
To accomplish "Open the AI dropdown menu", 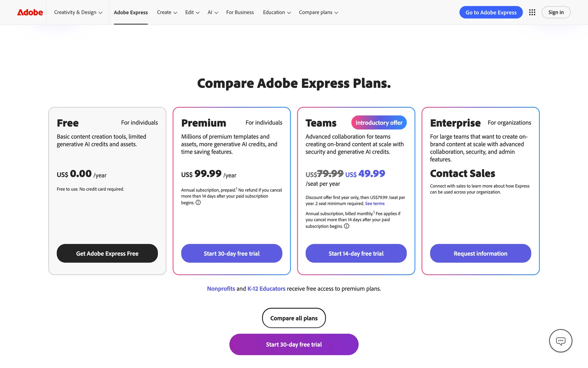I will coord(213,12).
